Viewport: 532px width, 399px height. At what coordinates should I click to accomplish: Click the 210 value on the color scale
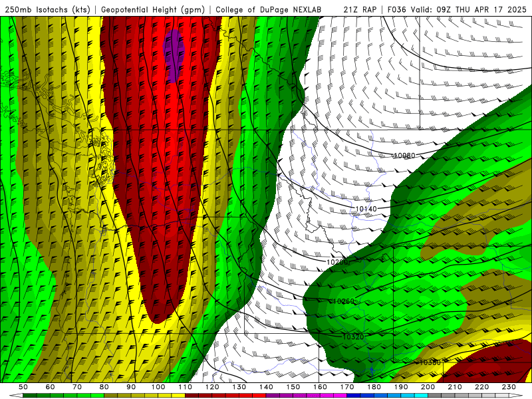pyautogui.click(x=455, y=387)
